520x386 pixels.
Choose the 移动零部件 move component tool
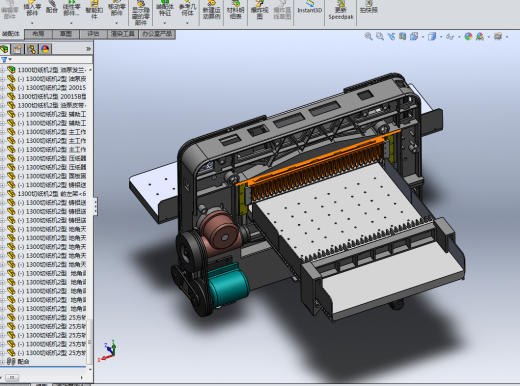pos(116,9)
